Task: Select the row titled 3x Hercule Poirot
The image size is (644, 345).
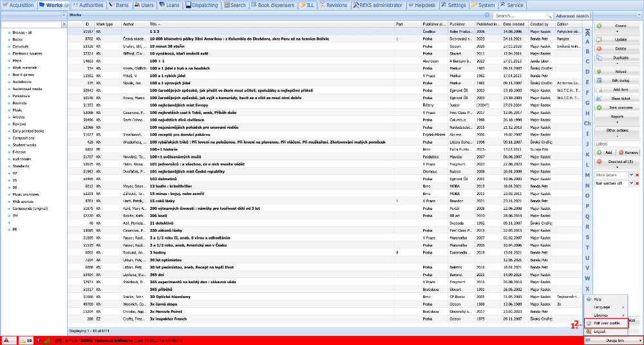Action: pos(325,312)
